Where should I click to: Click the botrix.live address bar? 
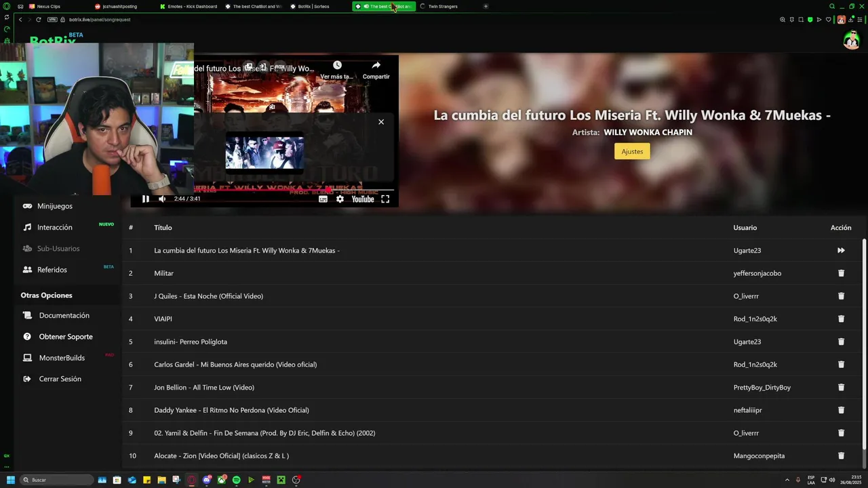100,20
